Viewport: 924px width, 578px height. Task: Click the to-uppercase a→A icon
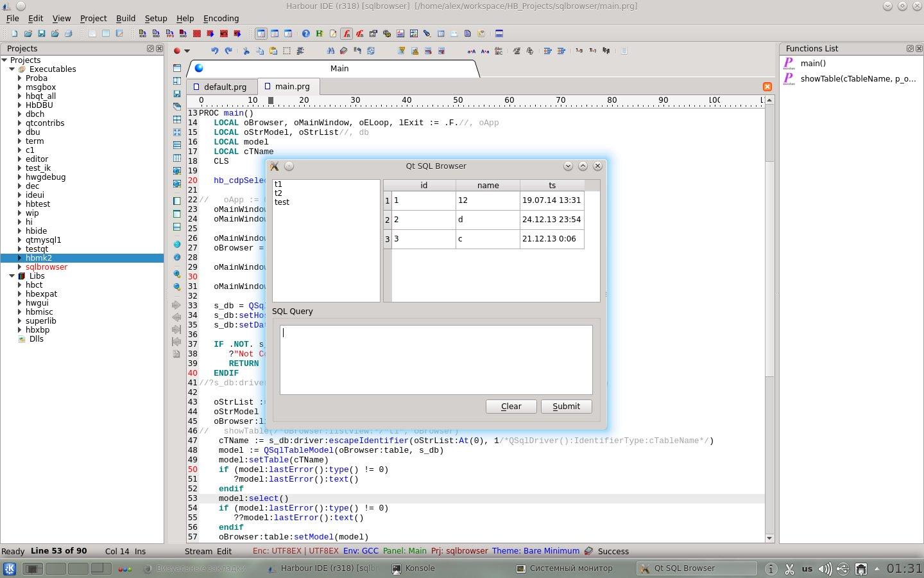(x=472, y=51)
